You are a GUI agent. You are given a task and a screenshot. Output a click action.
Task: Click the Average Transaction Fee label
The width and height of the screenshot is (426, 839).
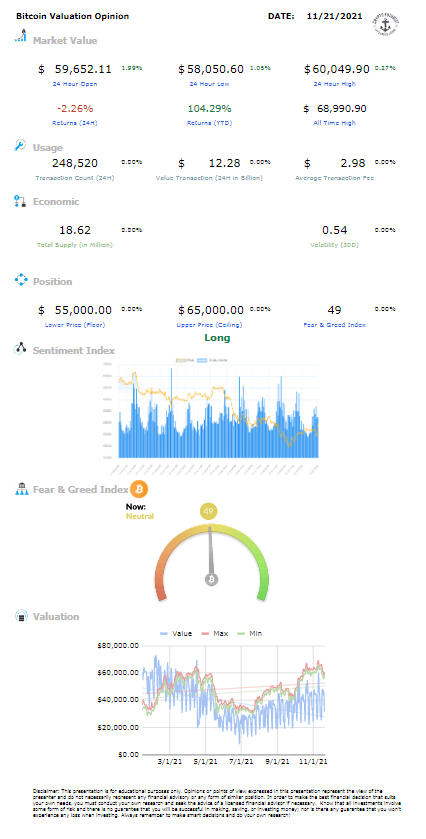(x=334, y=177)
